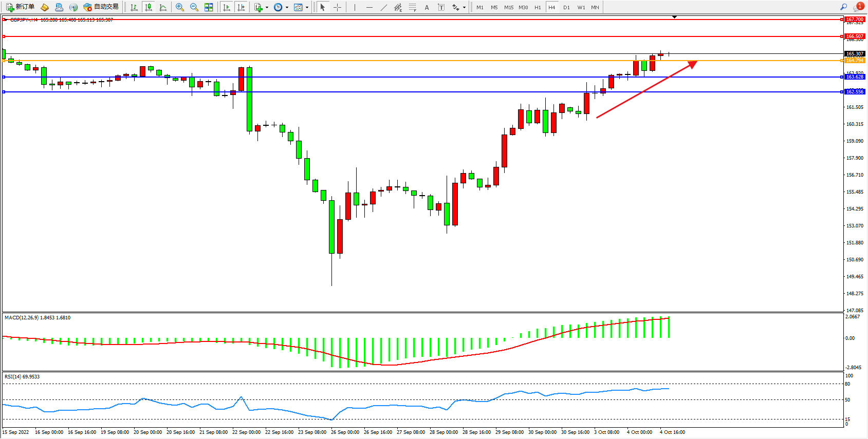Switch chart to bar chart mode
868x439 pixels.
134,7
